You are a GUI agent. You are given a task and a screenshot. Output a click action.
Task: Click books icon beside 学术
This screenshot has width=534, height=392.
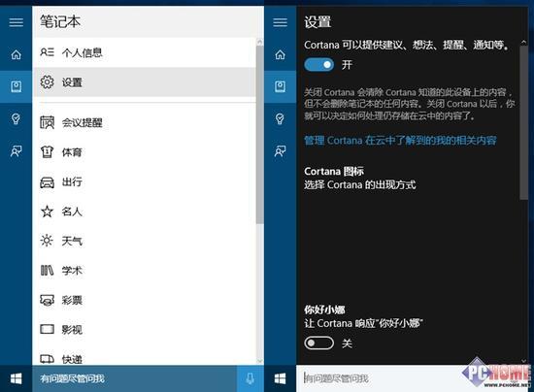click(47, 271)
